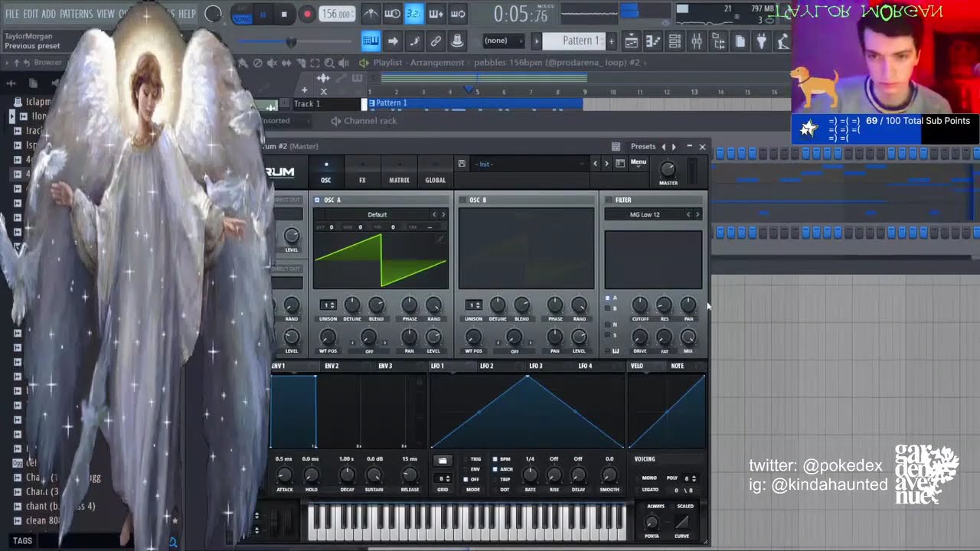980x551 pixels.
Task: Open the channel rack view icon
Action: coord(675,41)
